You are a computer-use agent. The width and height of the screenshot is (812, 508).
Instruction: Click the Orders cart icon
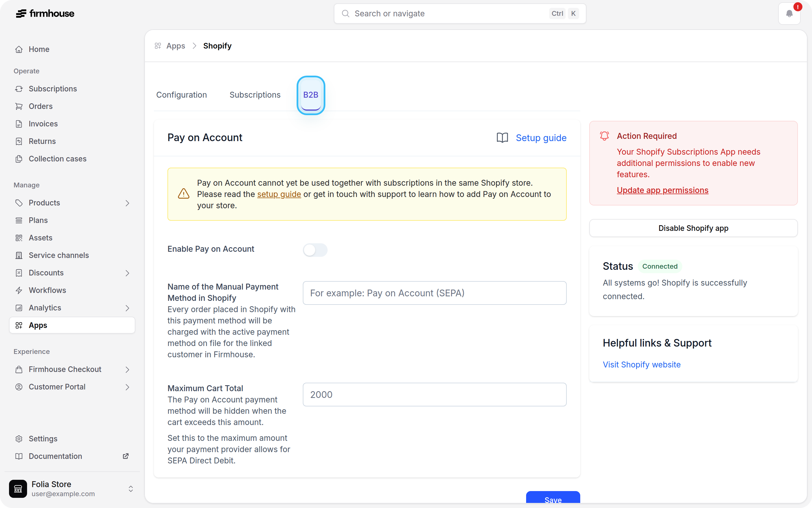tap(19, 106)
